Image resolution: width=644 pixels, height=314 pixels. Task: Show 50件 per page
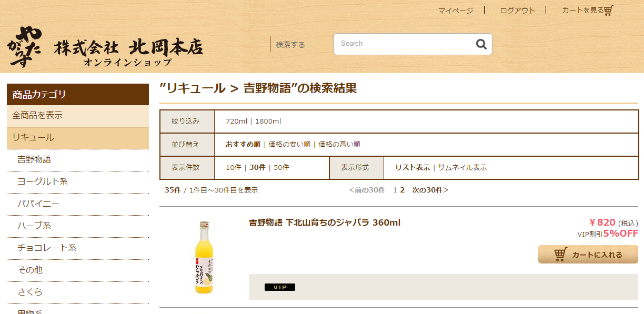click(281, 168)
